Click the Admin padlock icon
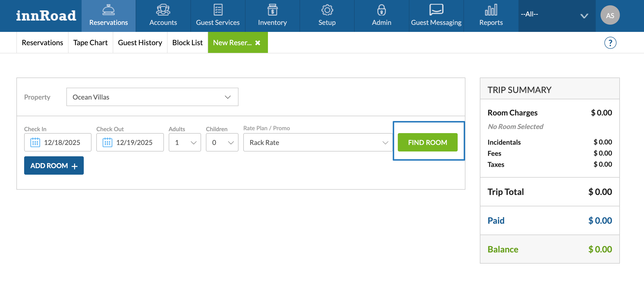Viewport: 644px width, 287px height. [x=381, y=10]
